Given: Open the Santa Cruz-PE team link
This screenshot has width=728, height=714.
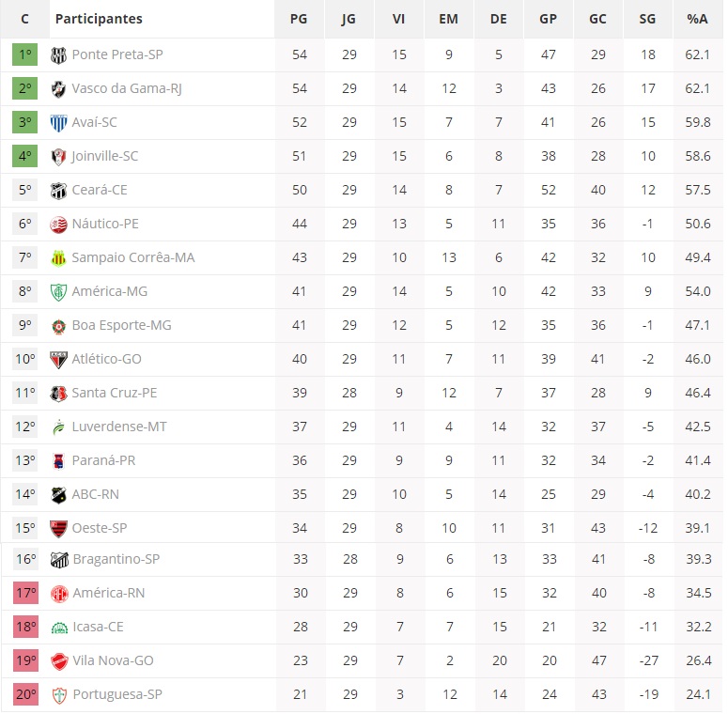Looking at the screenshot, I should point(115,394).
